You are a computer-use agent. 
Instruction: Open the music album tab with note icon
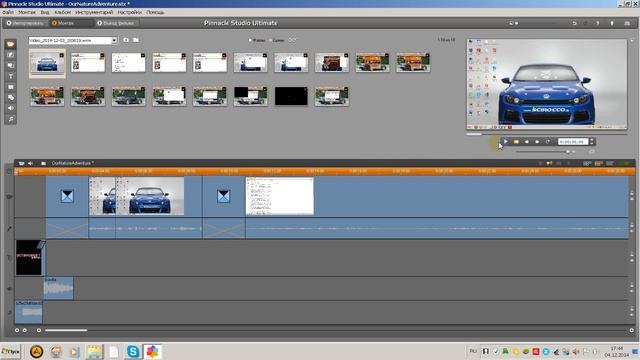click(x=10, y=119)
